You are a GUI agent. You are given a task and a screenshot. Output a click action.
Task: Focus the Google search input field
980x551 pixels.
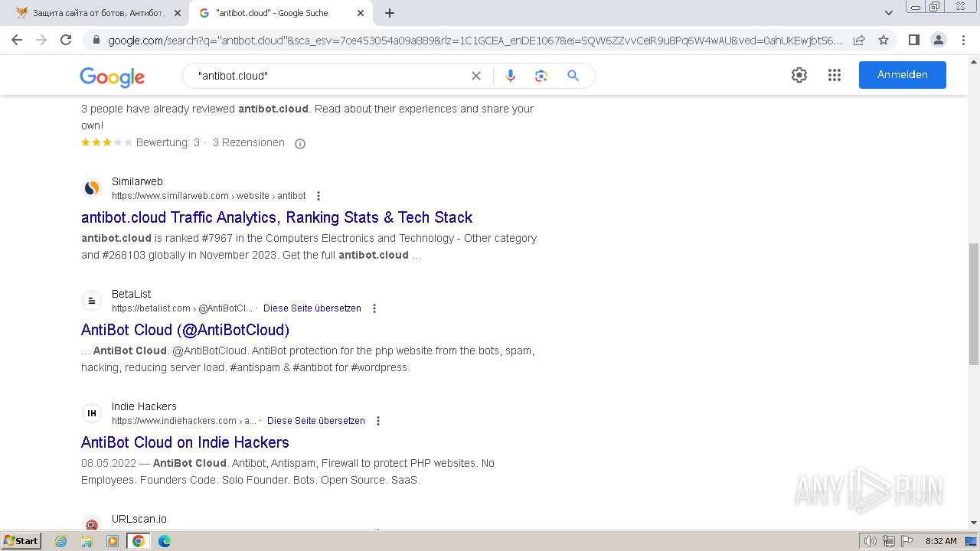tap(329, 76)
